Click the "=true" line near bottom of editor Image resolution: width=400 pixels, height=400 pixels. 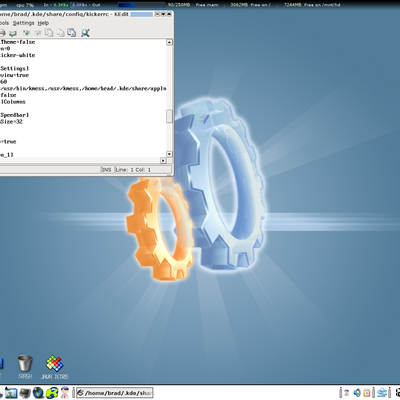click(8, 142)
